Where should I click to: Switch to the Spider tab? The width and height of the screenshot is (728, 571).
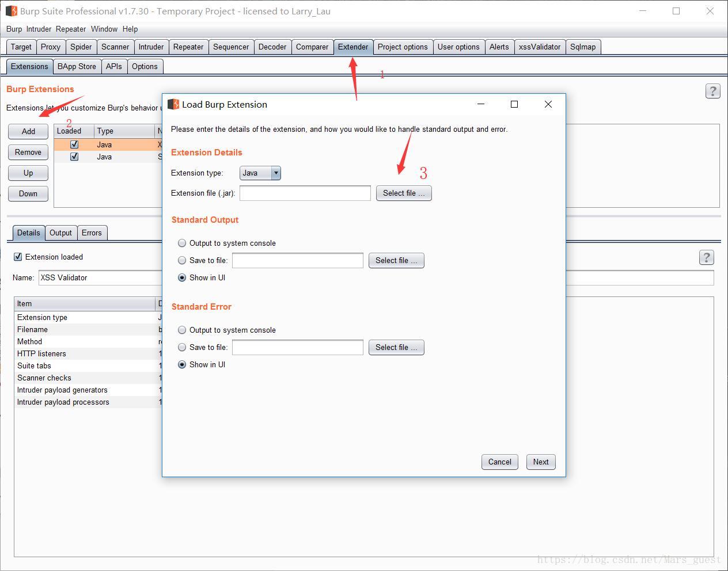pos(81,47)
